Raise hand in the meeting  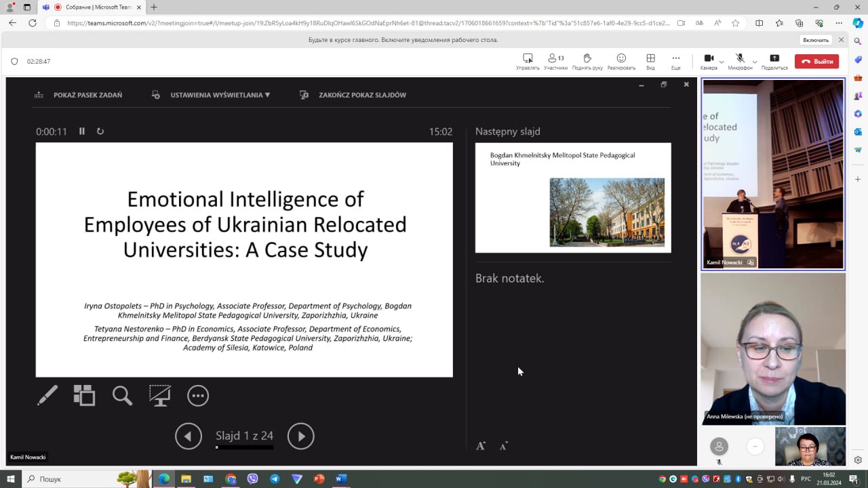[587, 61]
